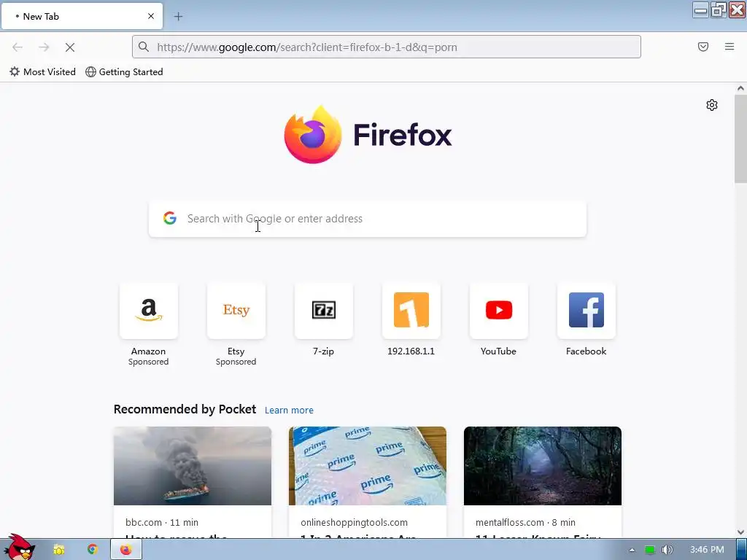Click the page scrollbar thumb

[740, 138]
